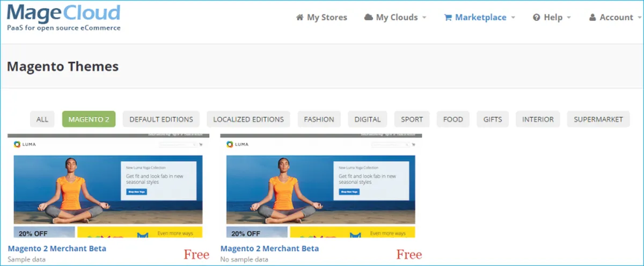Show SUPERMARKET themes
This screenshot has width=644, height=266.
pyautogui.click(x=598, y=119)
